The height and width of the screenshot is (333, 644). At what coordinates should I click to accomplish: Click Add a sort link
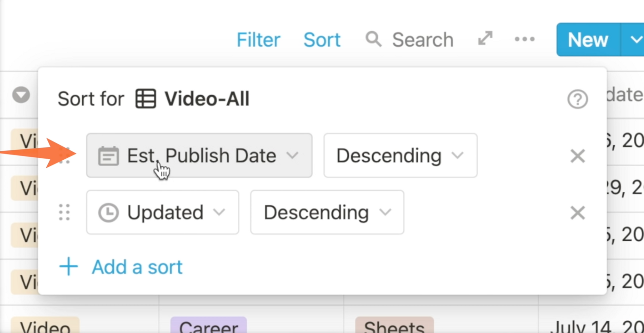click(x=137, y=267)
